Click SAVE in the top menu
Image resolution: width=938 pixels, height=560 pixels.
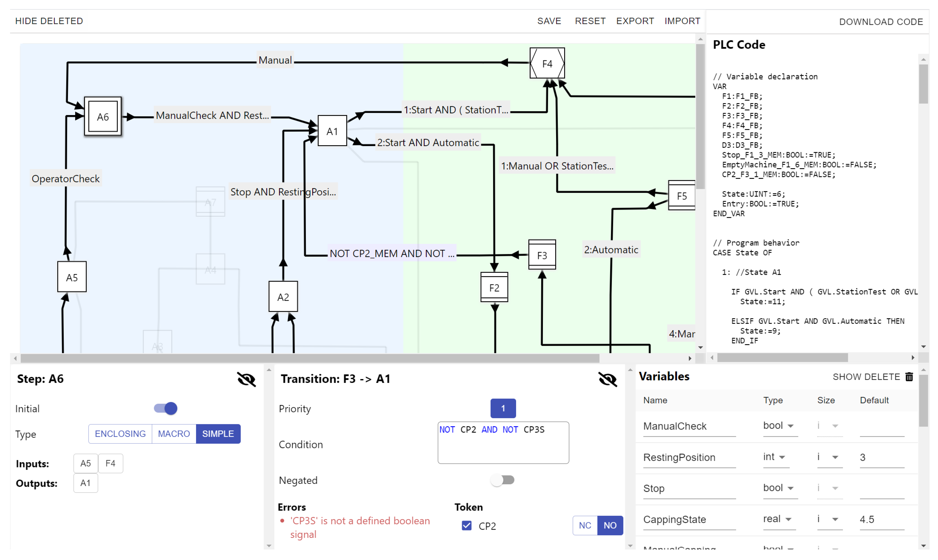549,21
